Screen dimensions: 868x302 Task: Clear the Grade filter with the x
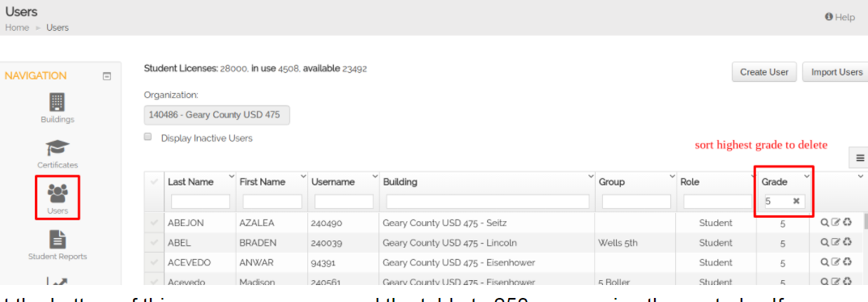(796, 202)
